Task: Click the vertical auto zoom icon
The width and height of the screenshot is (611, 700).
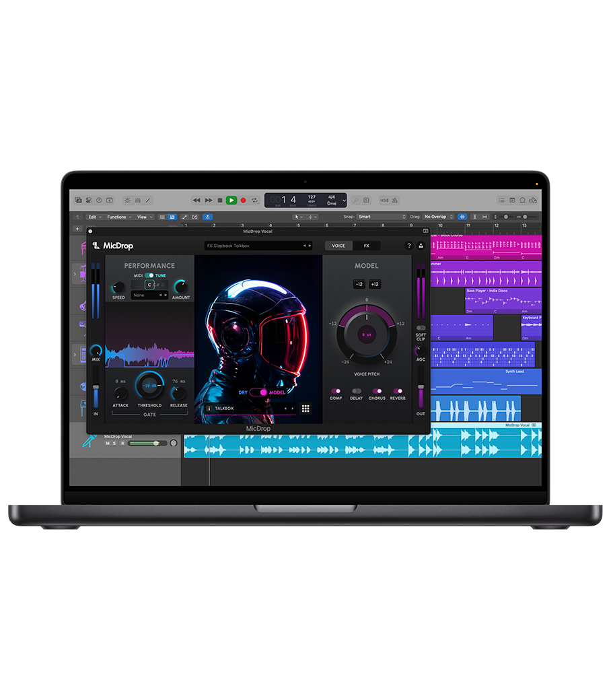Action: click(x=474, y=217)
